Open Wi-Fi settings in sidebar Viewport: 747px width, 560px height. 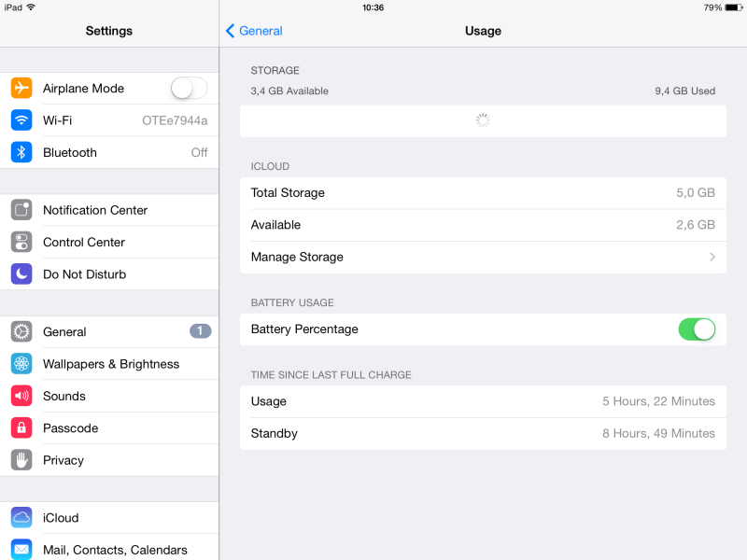pyautogui.click(x=109, y=120)
